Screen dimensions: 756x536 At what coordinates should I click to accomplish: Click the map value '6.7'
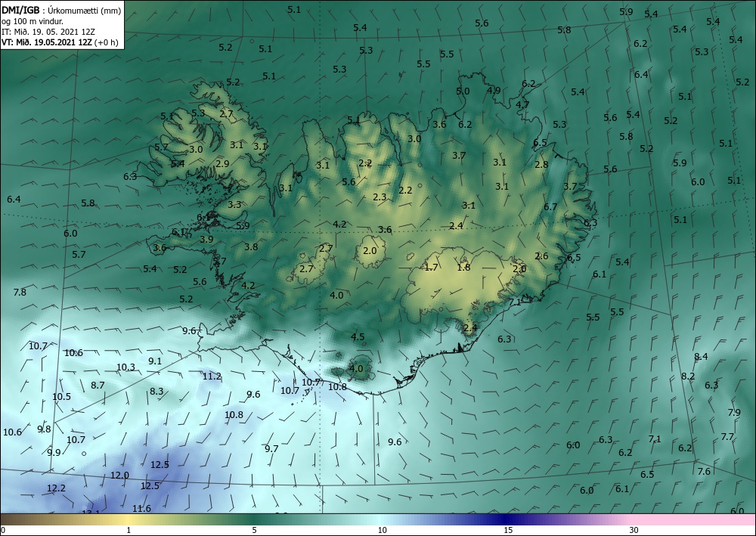(550, 207)
